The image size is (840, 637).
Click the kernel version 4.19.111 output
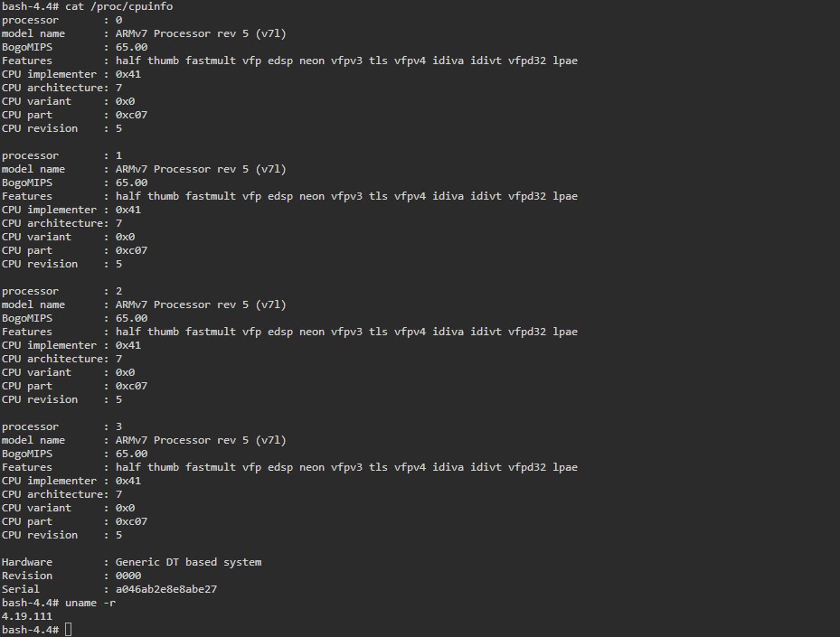click(26, 616)
